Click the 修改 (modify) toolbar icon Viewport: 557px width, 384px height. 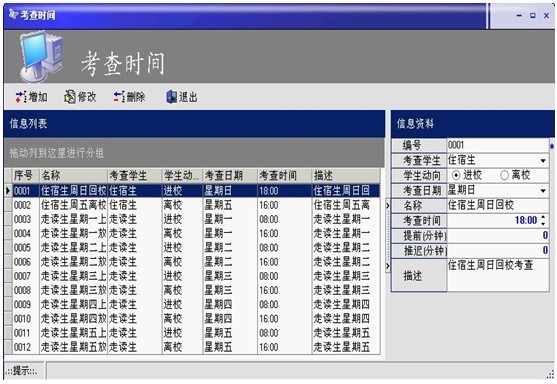pos(70,97)
